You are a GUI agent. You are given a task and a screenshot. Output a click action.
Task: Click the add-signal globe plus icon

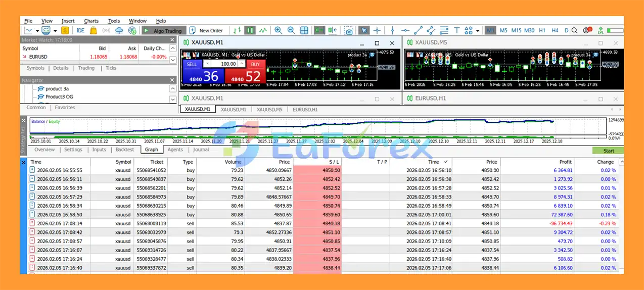pyautogui.click(x=132, y=30)
